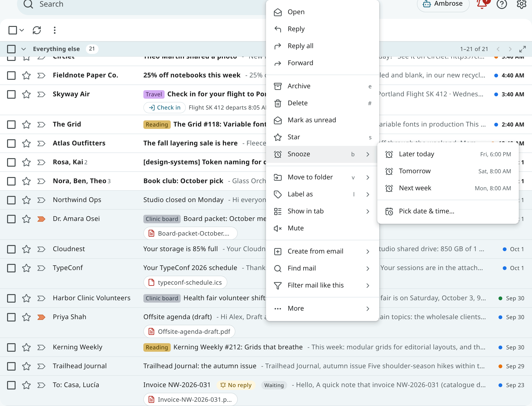Click the expand to full view arrows icon
Image resolution: width=532 pixels, height=406 pixels.
[522, 49]
